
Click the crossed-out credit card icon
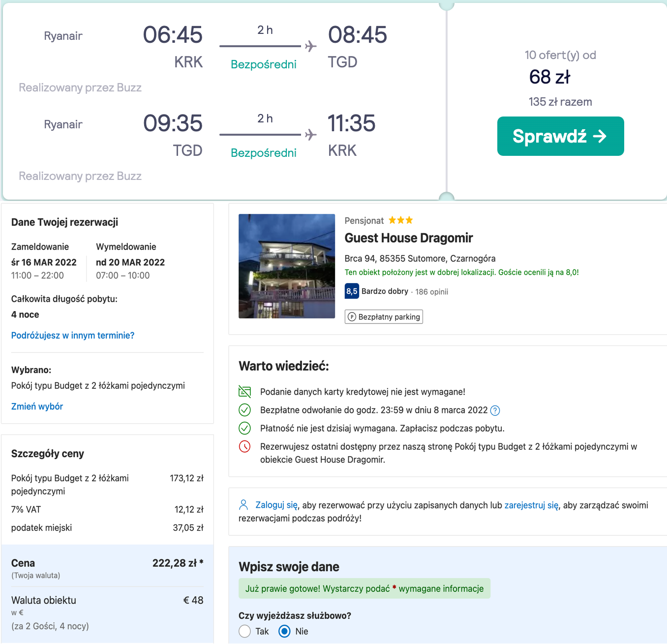244,392
